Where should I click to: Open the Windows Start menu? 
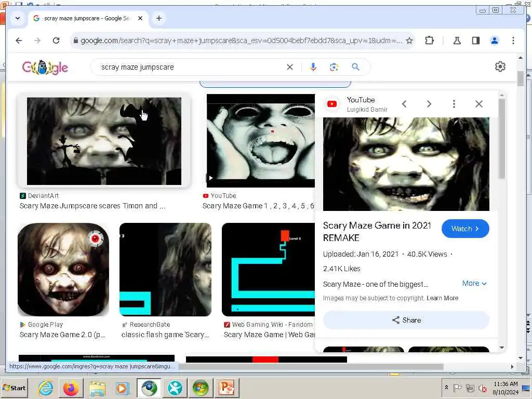click(x=14, y=388)
